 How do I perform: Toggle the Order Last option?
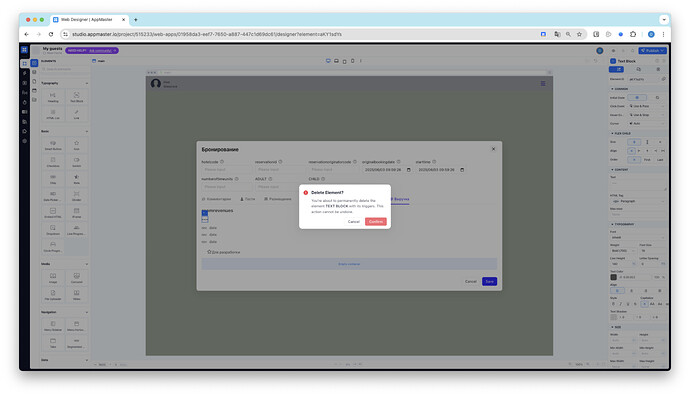(x=660, y=160)
